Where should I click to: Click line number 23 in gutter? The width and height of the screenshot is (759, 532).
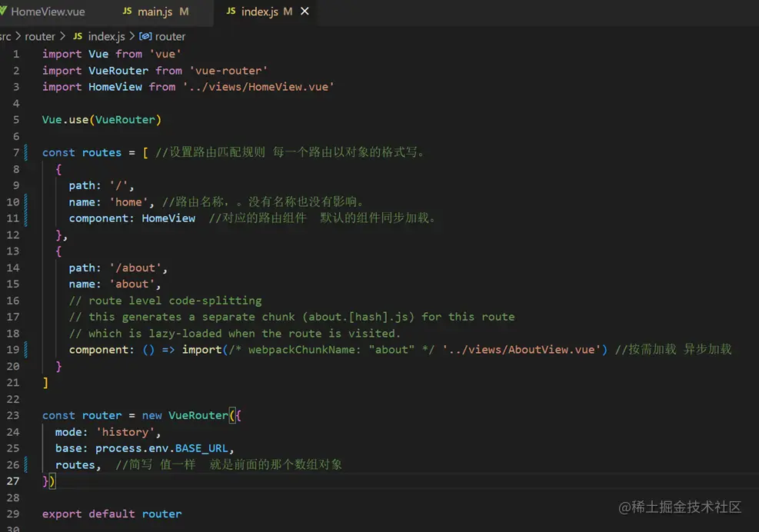coord(13,415)
